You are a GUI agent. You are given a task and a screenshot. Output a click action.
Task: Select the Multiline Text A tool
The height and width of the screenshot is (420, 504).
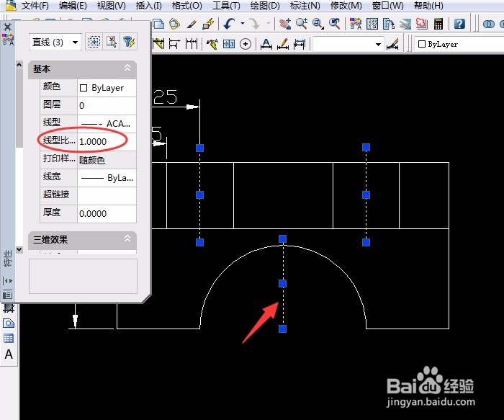[x=9, y=354]
